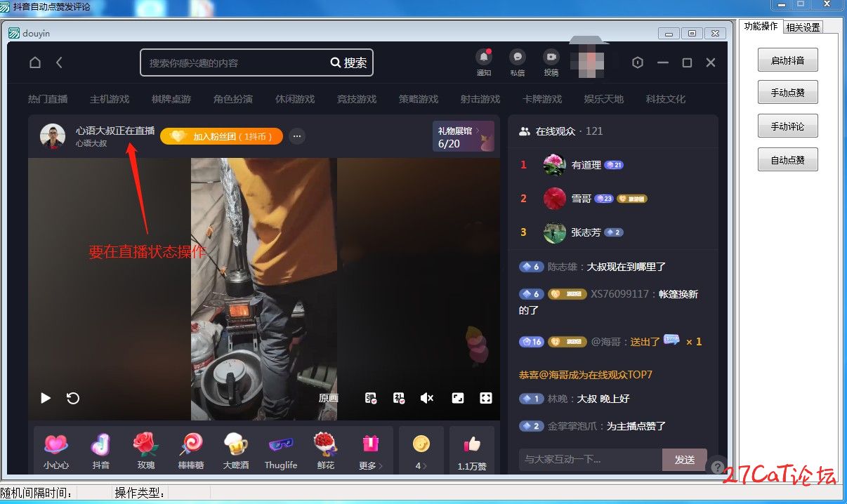Enter fullscreen video mode
Viewport: 847px width, 504px height.
pos(486,398)
